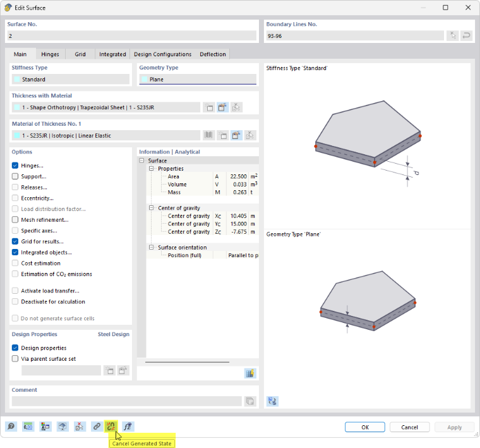This screenshot has width=480, height=448.
Task: Collapse the Surface tree node
Action: [x=141, y=160]
